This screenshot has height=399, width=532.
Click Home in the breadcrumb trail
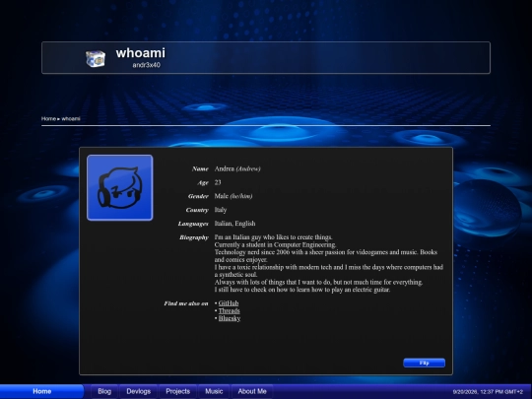coord(48,119)
